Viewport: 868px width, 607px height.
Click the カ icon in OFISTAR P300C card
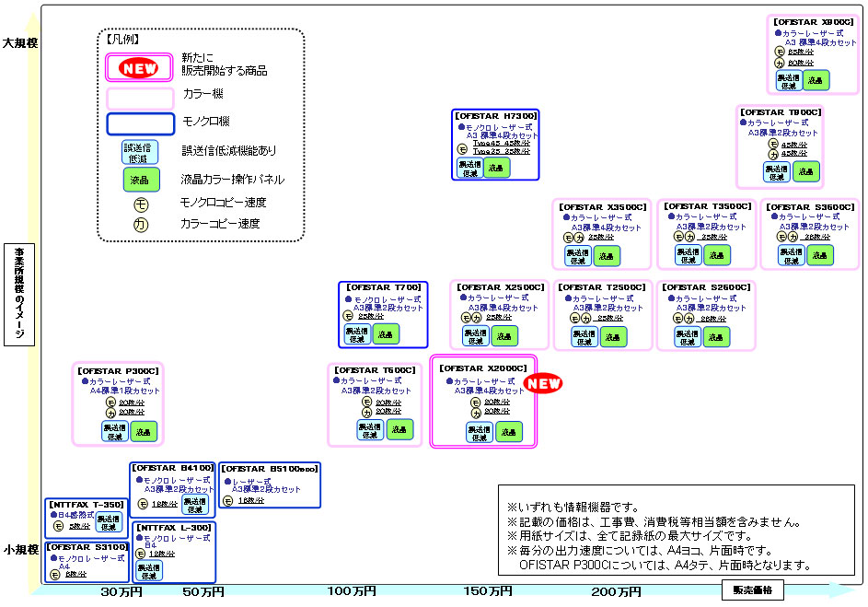click(x=110, y=413)
